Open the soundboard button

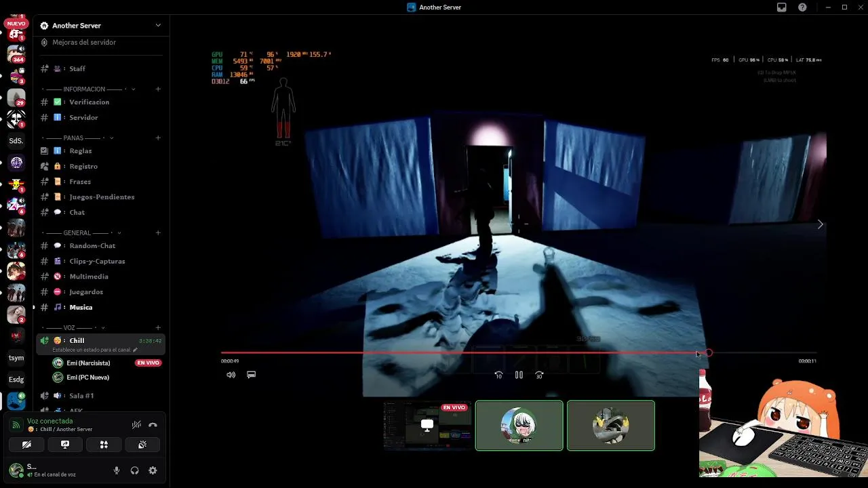tap(142, 445)
